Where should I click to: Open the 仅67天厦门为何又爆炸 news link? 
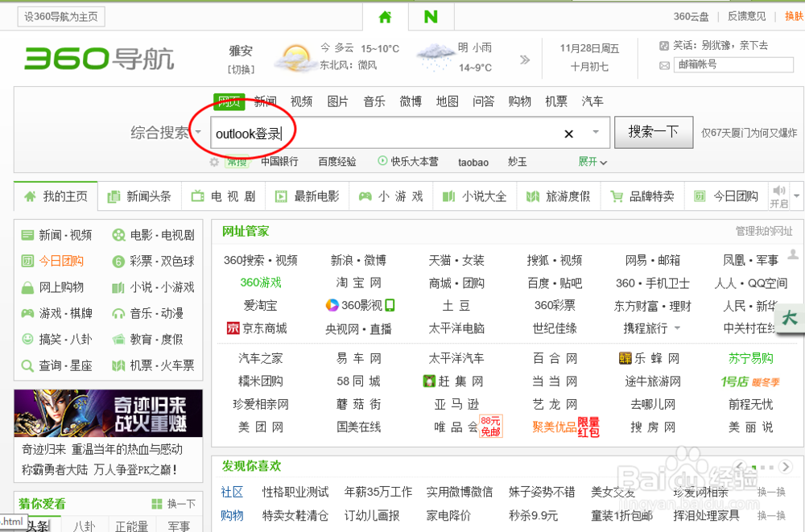click(749, 133)
